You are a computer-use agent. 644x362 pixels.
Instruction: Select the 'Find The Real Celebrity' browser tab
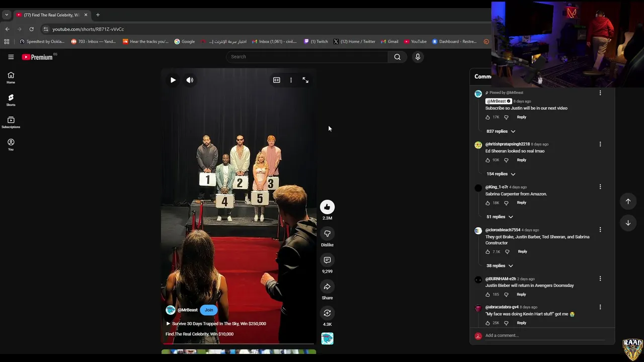click(x=51, y=15)
